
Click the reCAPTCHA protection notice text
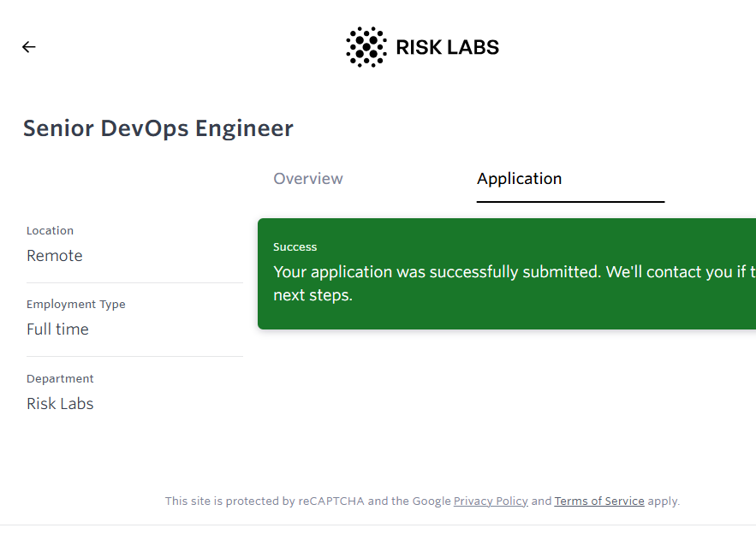click(x=308, y=501)
